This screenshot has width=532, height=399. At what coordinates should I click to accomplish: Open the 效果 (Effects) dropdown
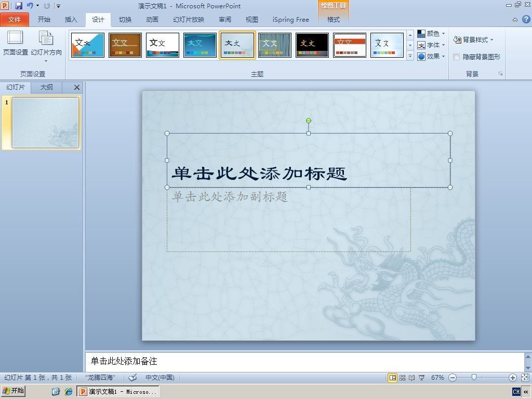click(x=431, y=56)
